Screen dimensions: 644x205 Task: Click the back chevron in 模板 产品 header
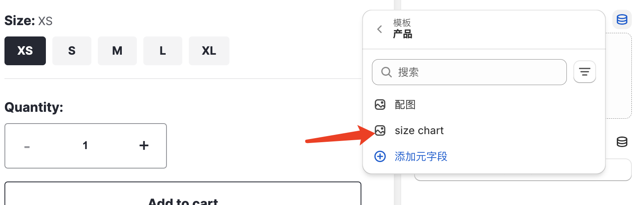(380, 29)
